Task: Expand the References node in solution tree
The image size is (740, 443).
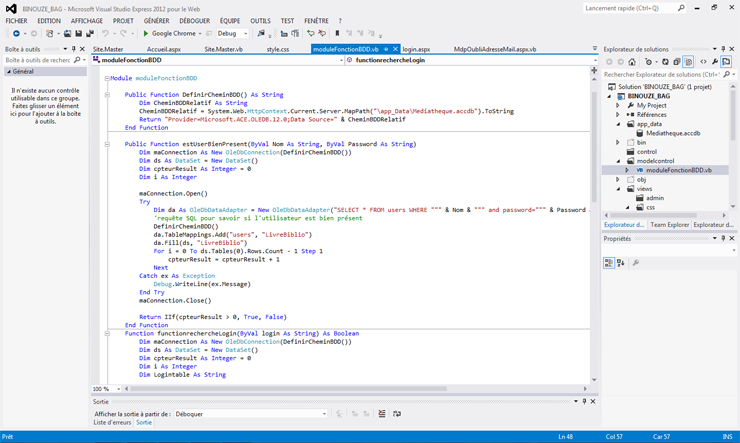Action: [618, 115]
